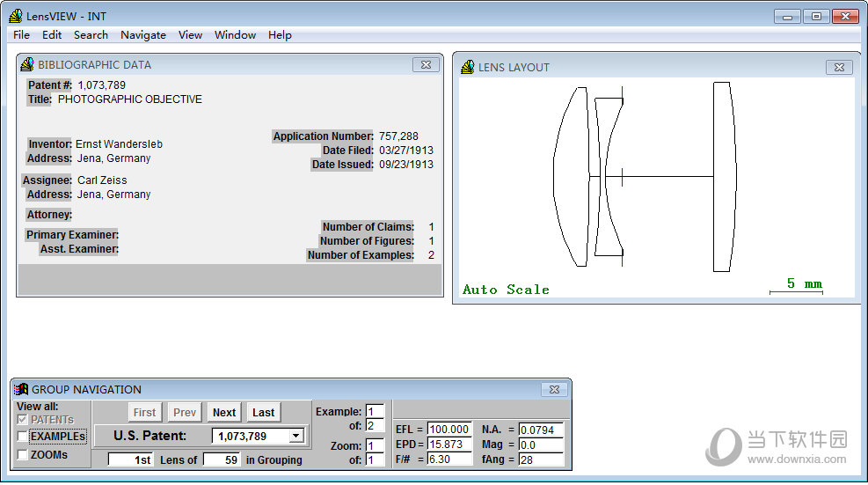
Task: Open the View menu
Action: point(191,35)
